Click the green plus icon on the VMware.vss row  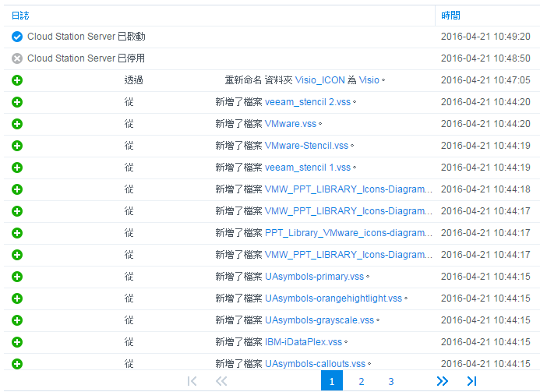point(17,124)
